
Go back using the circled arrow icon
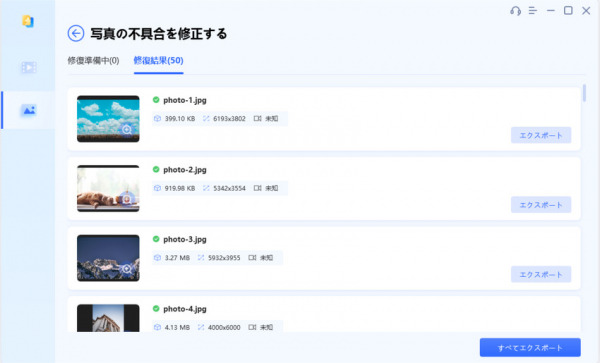click(76, 34)
